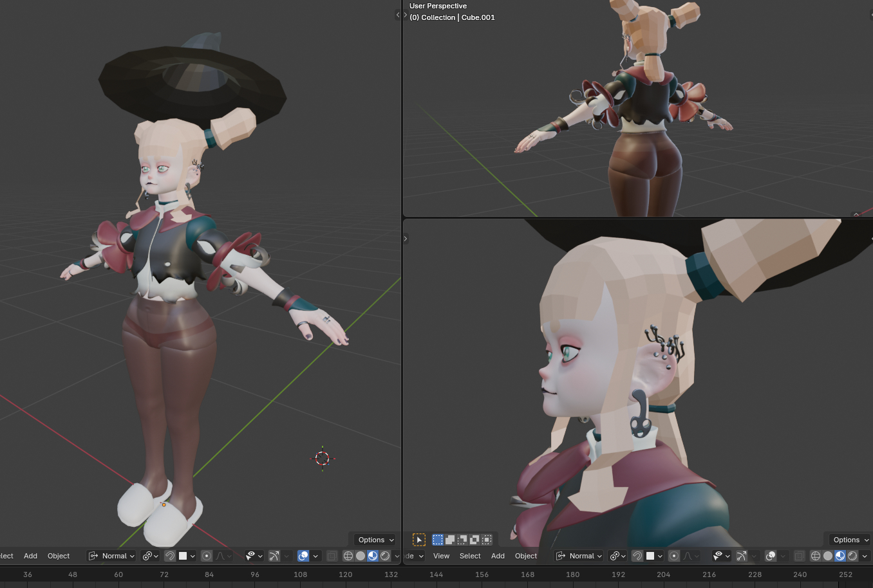Click Options button in left viewport
Image resolution: width=873 pixels, height=588 pixels.
pos(375,540)
